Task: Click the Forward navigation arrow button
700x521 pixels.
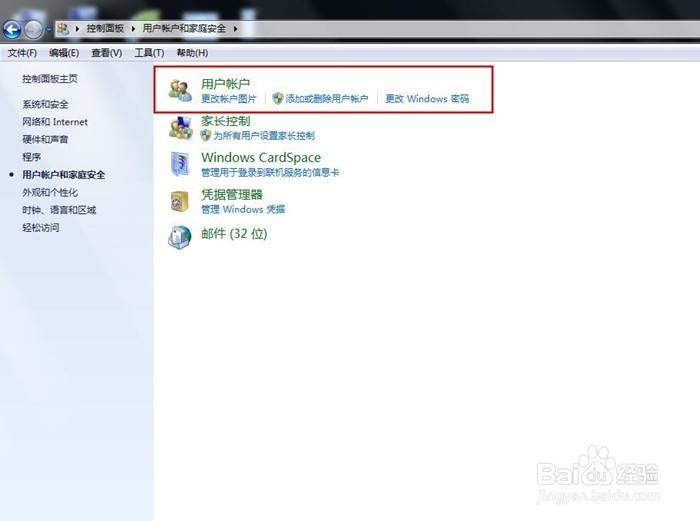Action: coord(33,29)
